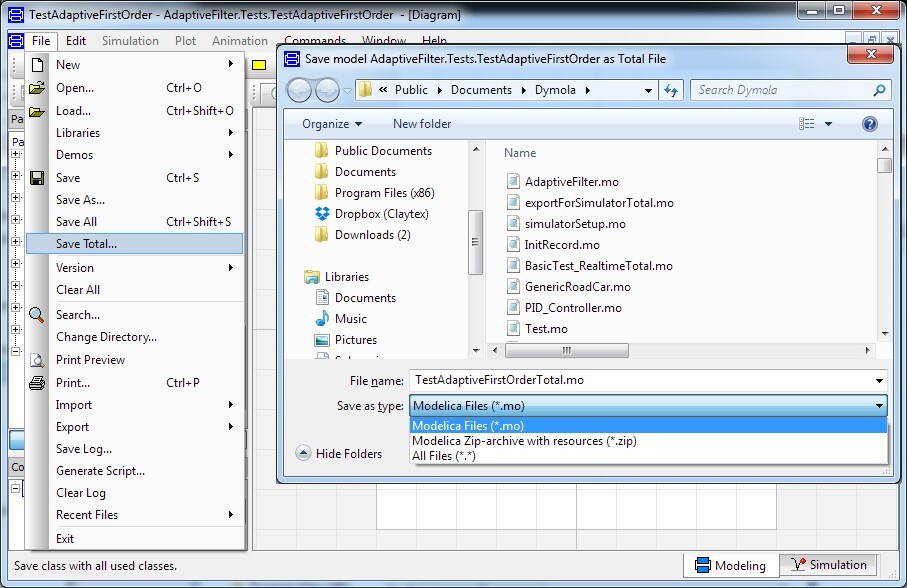Viewport: 907px width, 588px height.
Task: Select file InitRecord.mo
Action: coord(553,245)
